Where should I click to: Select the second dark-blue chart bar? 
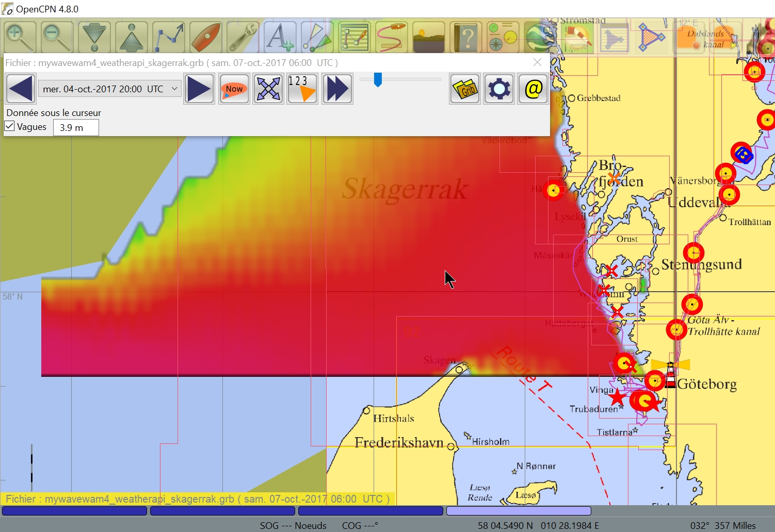pos(223,511)
